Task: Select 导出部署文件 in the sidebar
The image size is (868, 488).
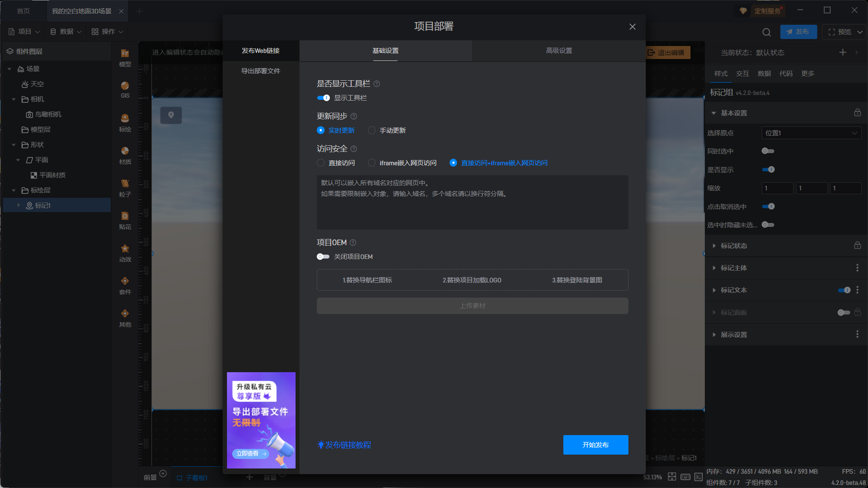Action: (x=260, y=71)
